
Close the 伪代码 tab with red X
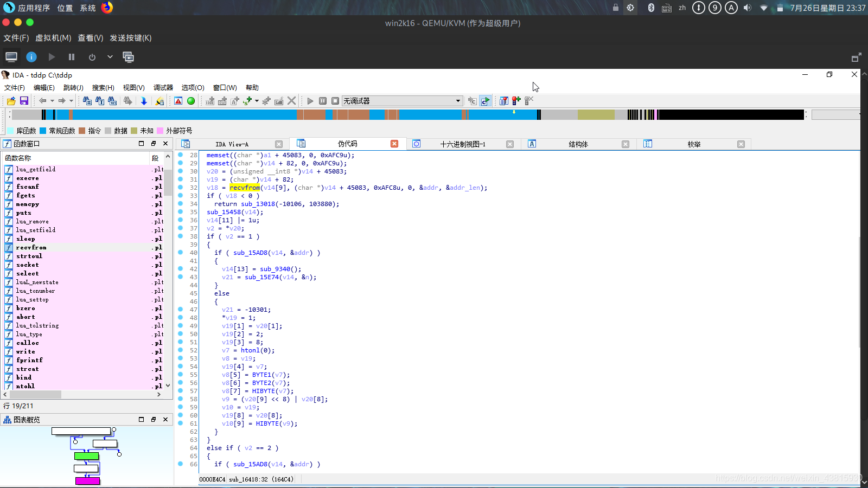click(x=394, y=144)
